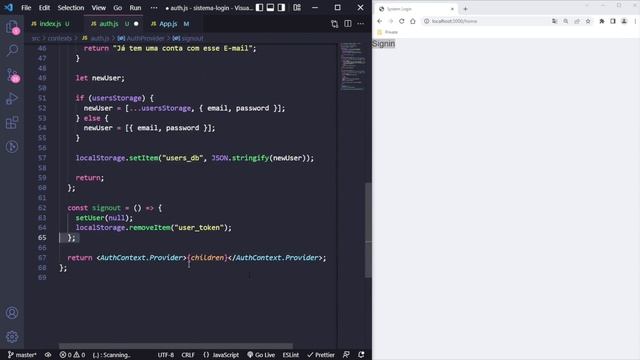Click the cloud icon next to master branch
640x360 pixels.
point(48,355)
